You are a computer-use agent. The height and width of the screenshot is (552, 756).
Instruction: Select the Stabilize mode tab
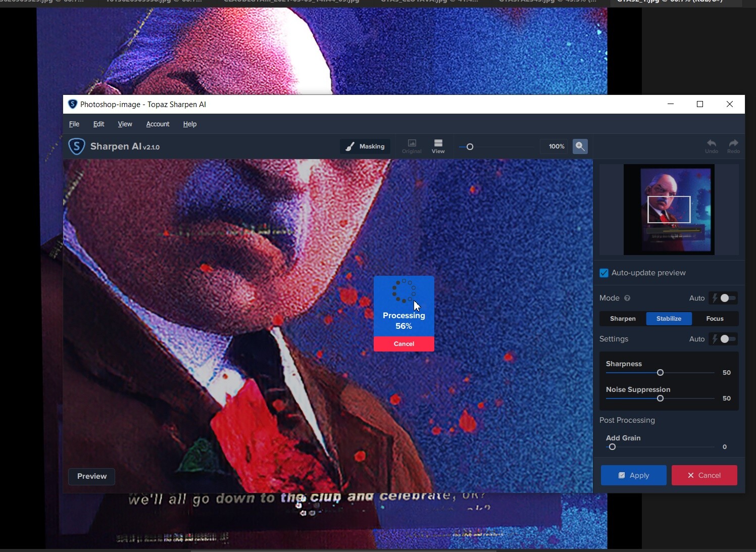[x=669, y=319]
